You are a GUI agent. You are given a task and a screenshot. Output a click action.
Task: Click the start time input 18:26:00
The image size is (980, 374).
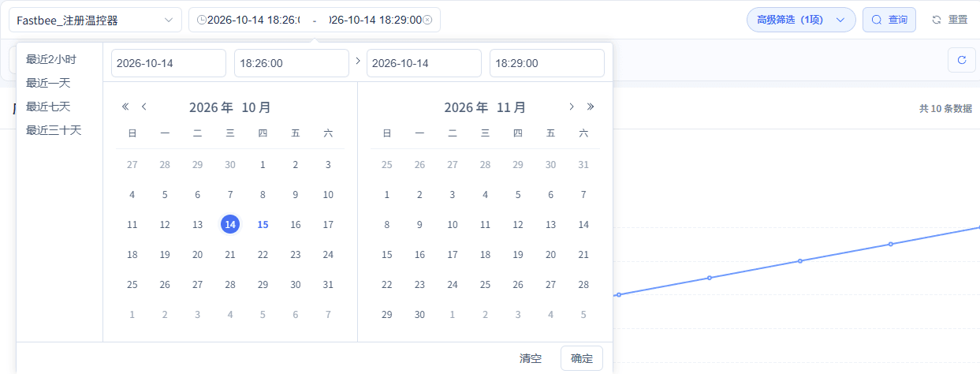pyautogui.click(x=292, y=63)
